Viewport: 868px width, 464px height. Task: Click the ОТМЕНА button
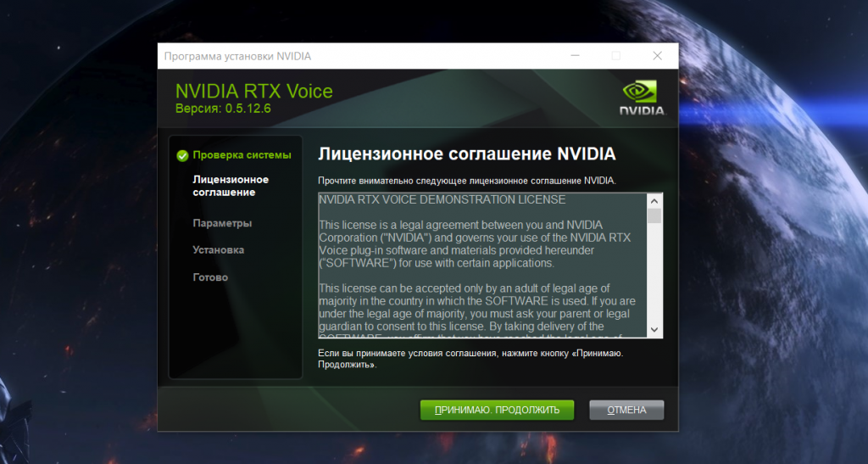coord(626,410)
